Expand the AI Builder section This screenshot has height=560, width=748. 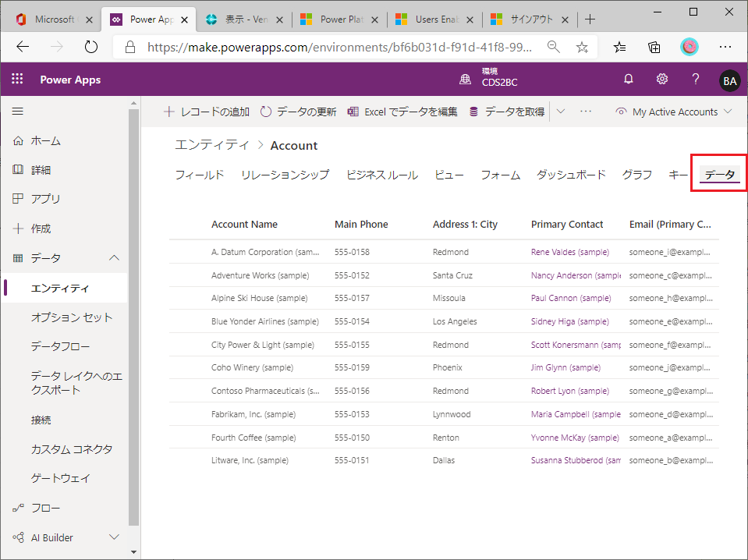(114, 537)
